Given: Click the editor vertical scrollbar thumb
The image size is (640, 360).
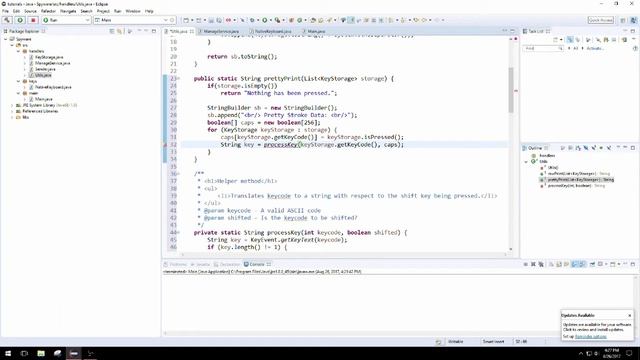Looking at the screenshot, I should click(x=511, y=90).
